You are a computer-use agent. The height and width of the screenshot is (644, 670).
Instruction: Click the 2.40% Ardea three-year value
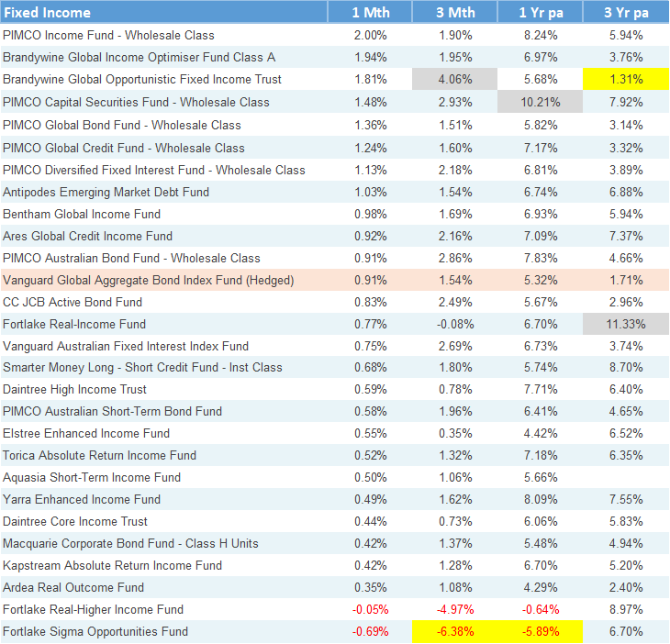[x=626, y=588]
